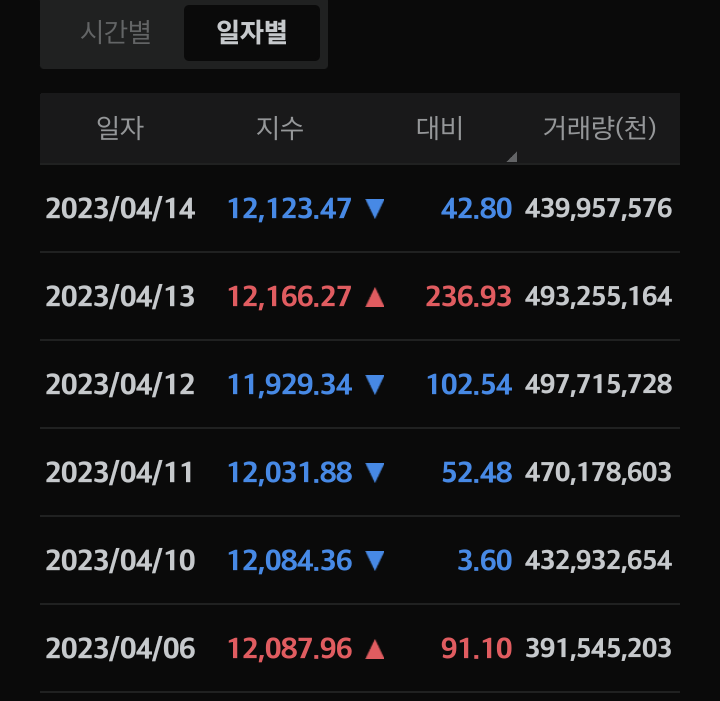720x701 pixels.
Task: Click index value 11,929.34
Action: tap(289, 384)
